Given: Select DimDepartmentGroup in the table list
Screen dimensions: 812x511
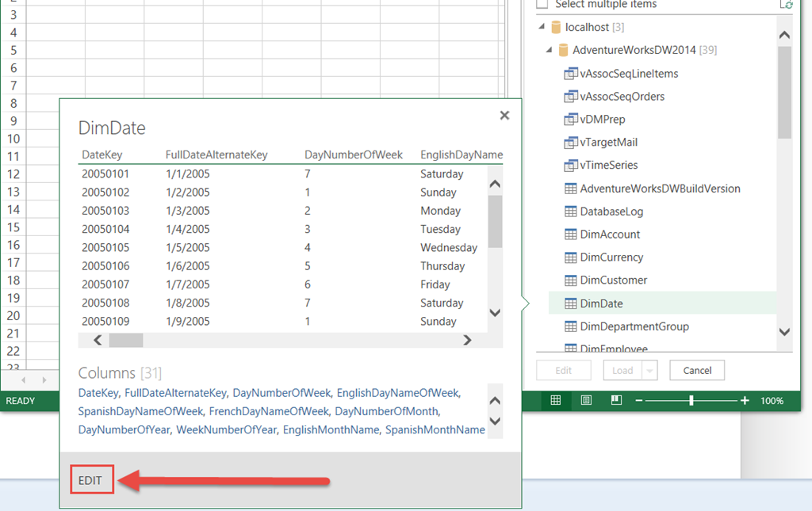Looking at the screenshot, I should tap(634, 326).
